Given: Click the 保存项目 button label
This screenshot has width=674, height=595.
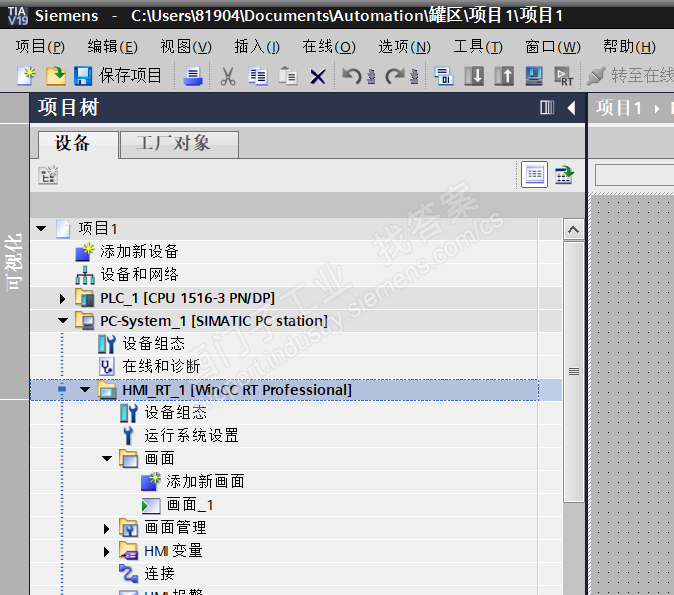Looking at the screenshot, I should [130, 76].
